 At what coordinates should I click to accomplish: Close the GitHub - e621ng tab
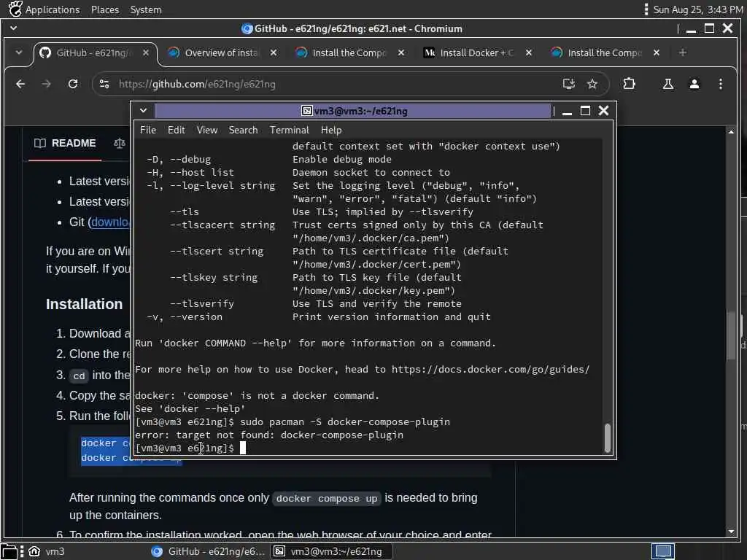click(x=146, y=52)
